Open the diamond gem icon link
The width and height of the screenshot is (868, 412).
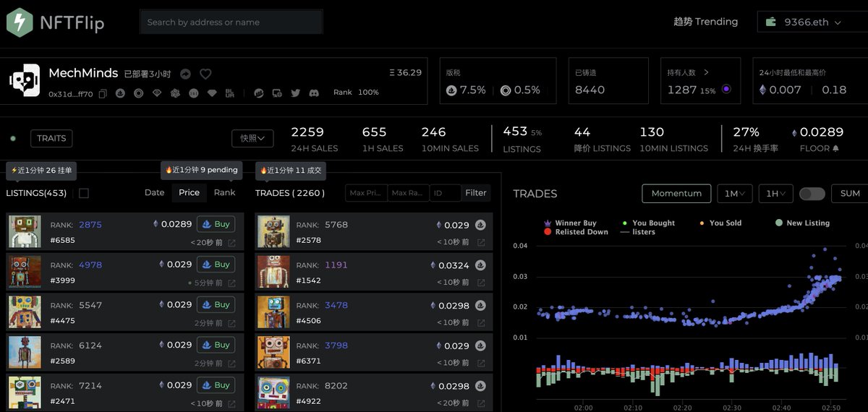[x=212, y=93]
